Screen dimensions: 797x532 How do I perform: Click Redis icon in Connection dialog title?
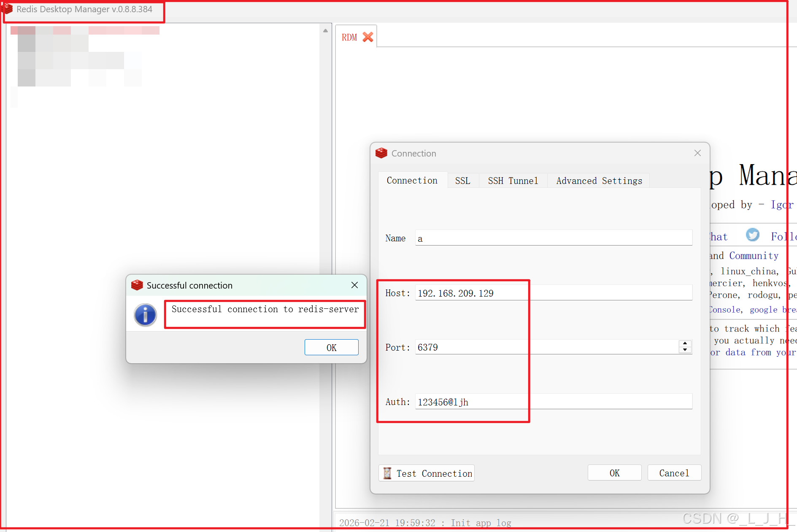point(381,153)
